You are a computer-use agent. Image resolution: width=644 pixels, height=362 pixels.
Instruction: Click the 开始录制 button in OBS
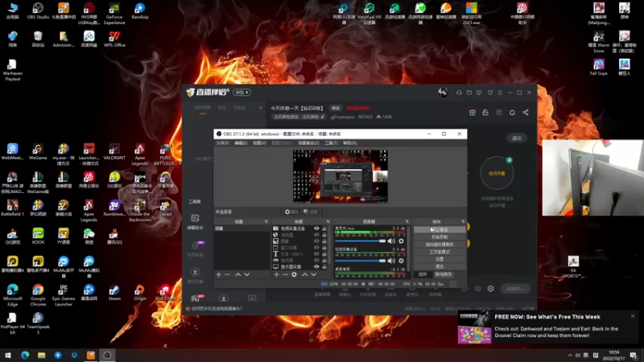pyautogui.click(x=440, y=237)
